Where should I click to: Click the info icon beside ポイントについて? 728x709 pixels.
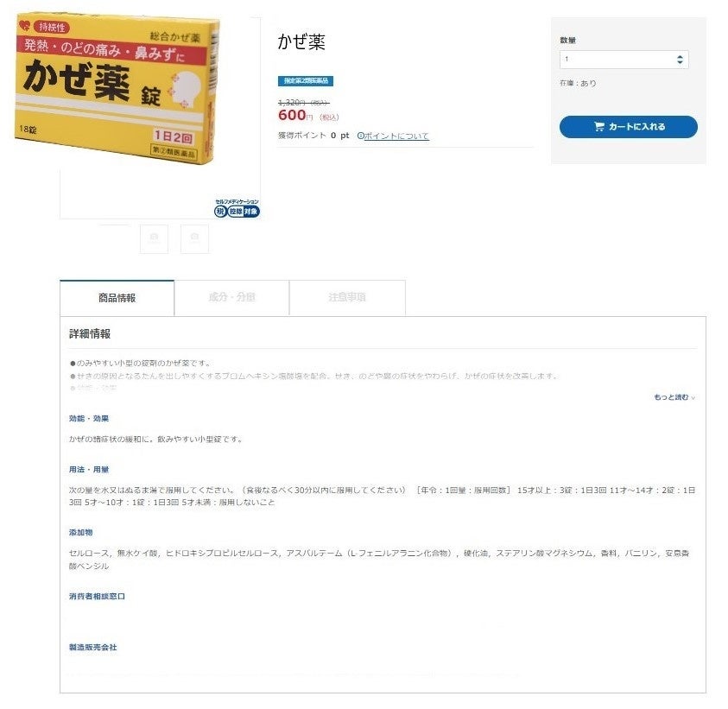point(360,136)
